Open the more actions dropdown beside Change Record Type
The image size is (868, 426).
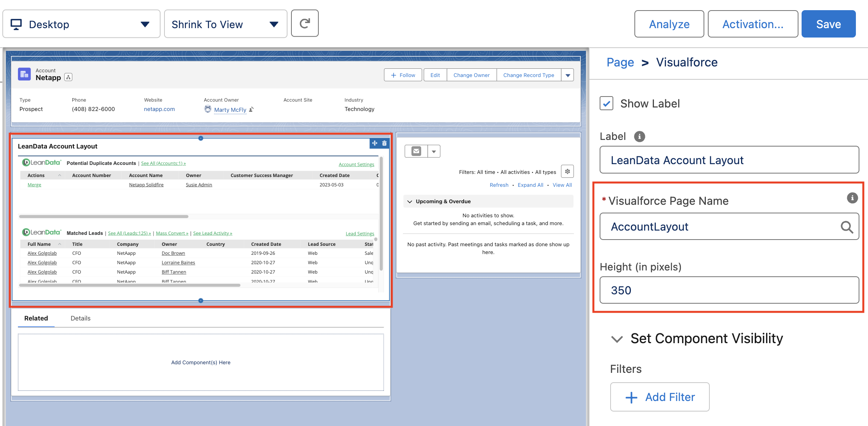(x=568, y=75)
